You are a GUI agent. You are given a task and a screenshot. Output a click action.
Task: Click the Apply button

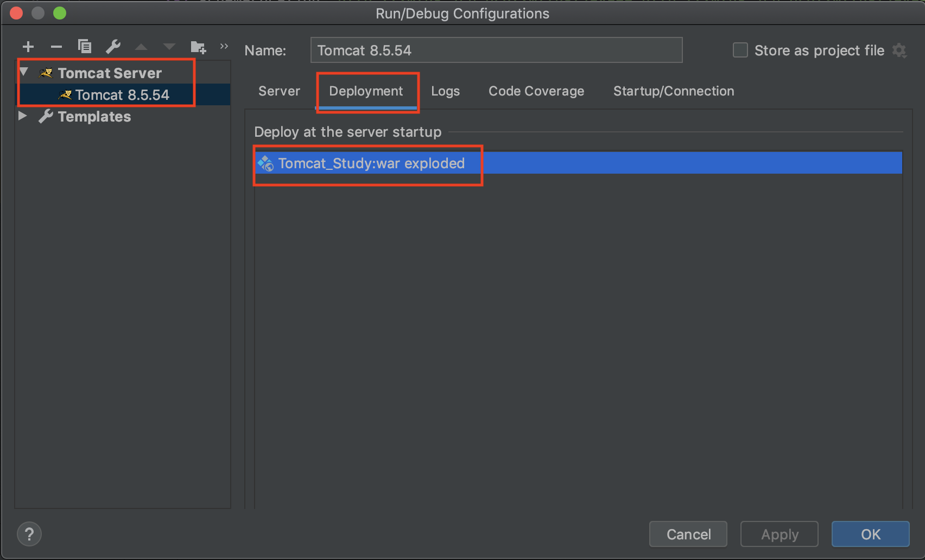point(780,534)
